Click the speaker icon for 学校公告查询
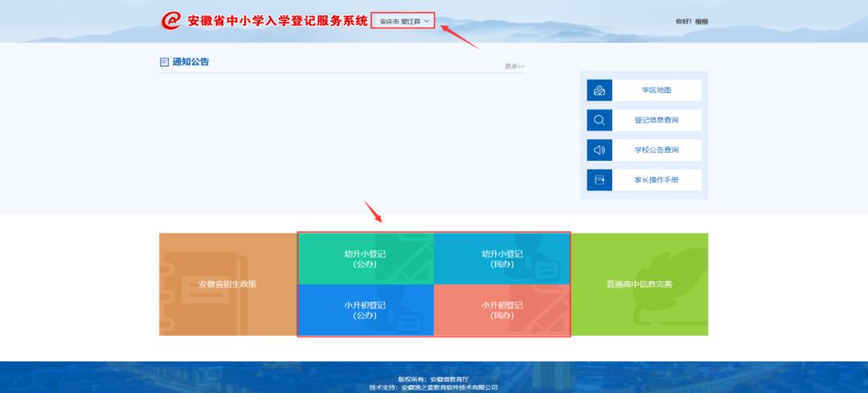868x393 pixels. [x=600, y=150]
